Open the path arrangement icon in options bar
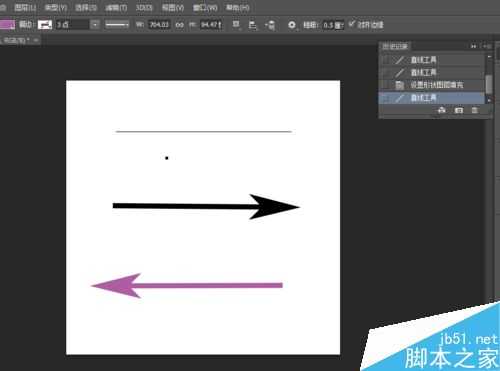Image resolution: width=500 pixels, height=371 pixels. tap(270, 25)
